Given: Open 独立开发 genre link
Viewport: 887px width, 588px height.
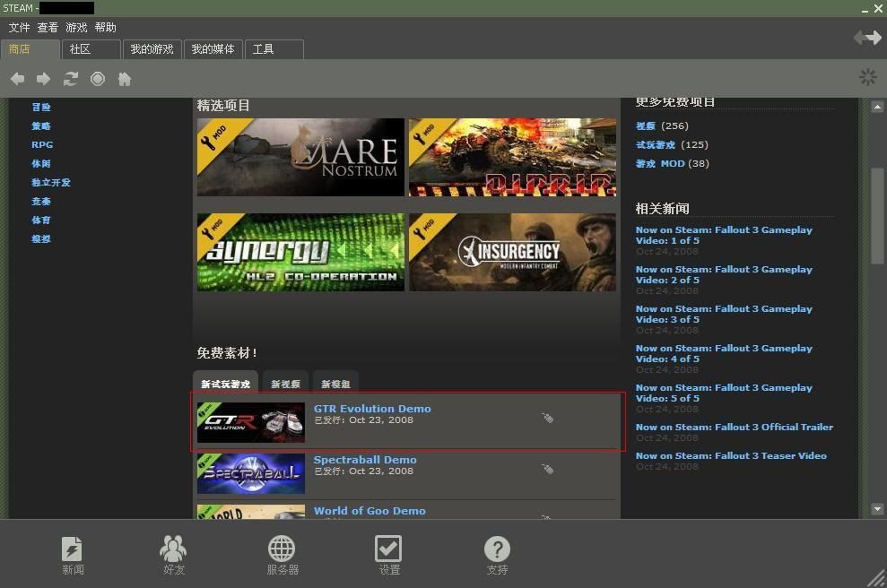Looking at the screenshot, I should coord(51,182).
